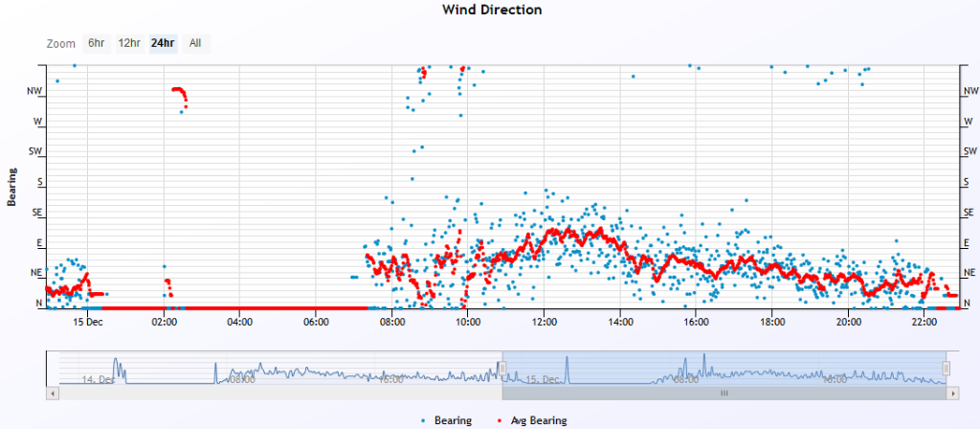Viewport: 980px width, 429px height.
Task: Click the '22:00' time axis label
Action: [x=924, y=322]
